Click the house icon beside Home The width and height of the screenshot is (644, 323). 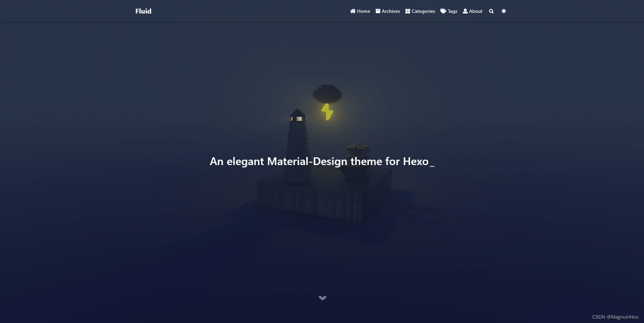353,11
